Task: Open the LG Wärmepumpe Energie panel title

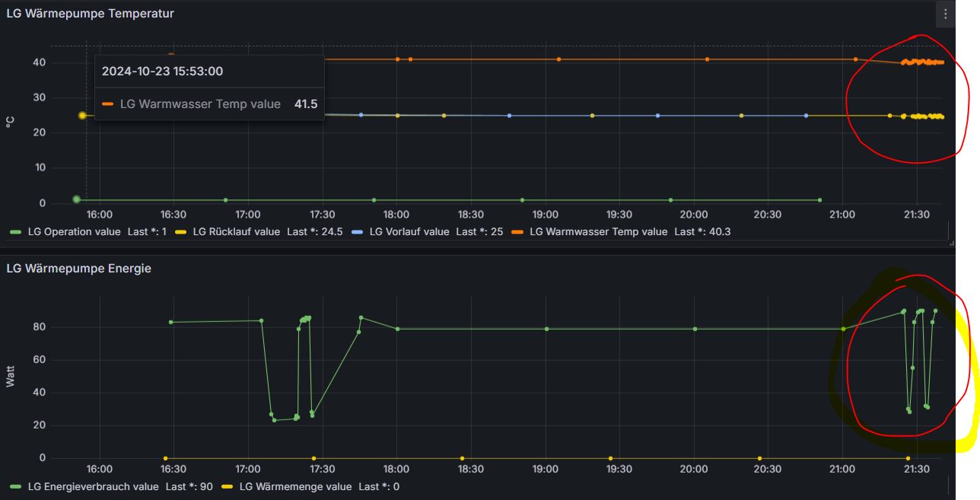Action: coord(78,268)
